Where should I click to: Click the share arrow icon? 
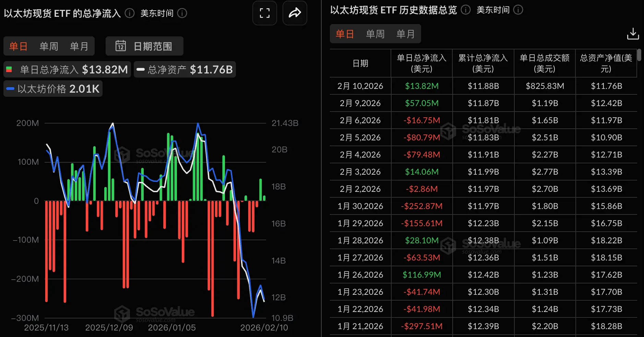tap(295, 13)
